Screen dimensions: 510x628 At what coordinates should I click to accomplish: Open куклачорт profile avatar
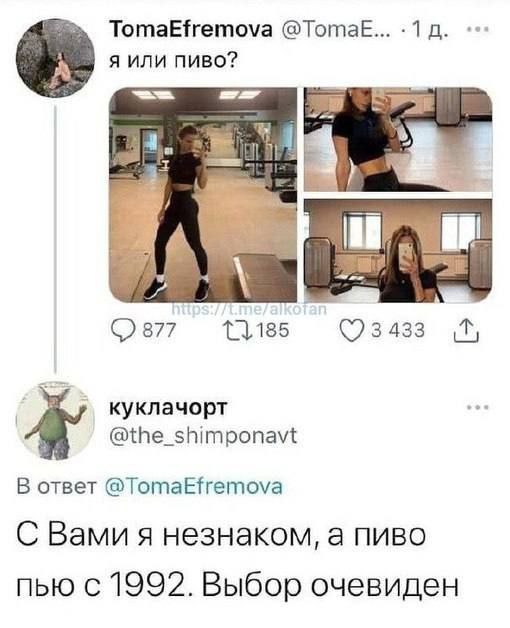tap(55, 421)
